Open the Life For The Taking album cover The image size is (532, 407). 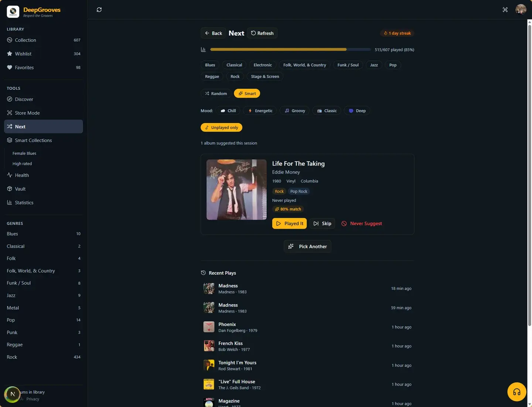(x=236, y=190)
